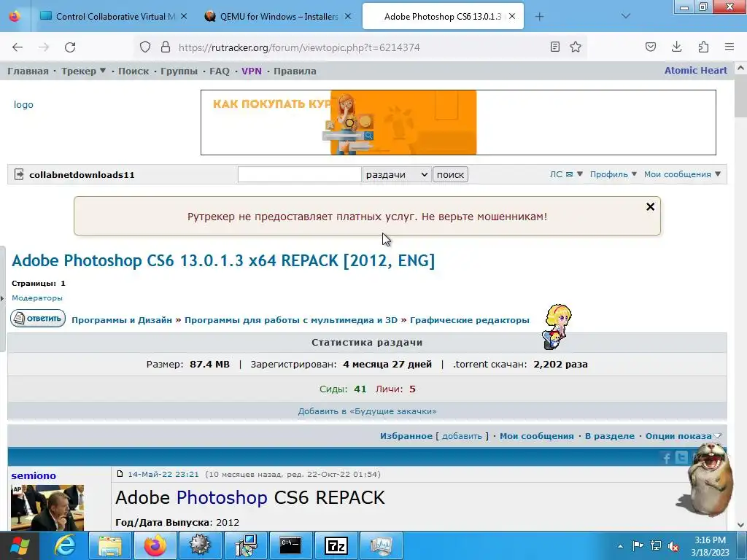Reload the current page
The height and width of the screenshot is (560, 747).
[x=70, y=47]
